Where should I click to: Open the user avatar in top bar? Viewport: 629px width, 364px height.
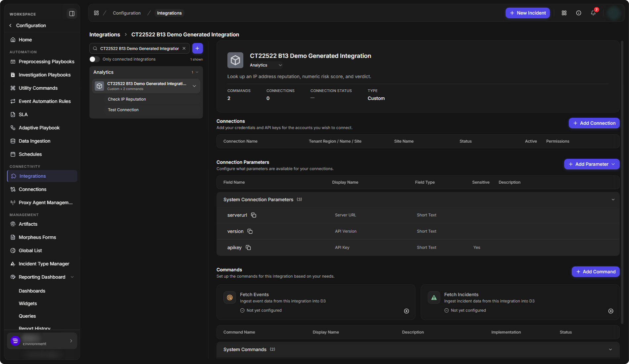point(614,13)
